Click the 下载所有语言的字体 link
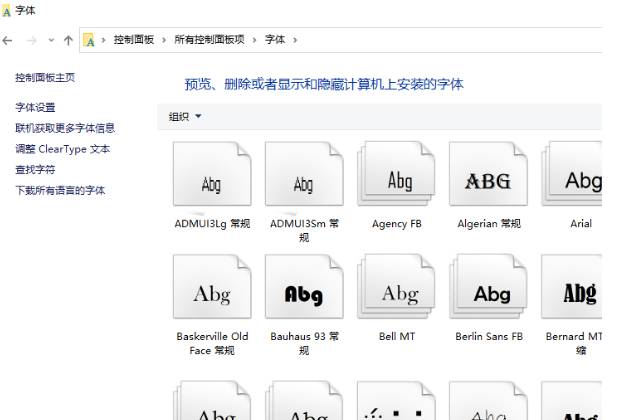Viewport: 619px width, 420px height. point(60,190)
